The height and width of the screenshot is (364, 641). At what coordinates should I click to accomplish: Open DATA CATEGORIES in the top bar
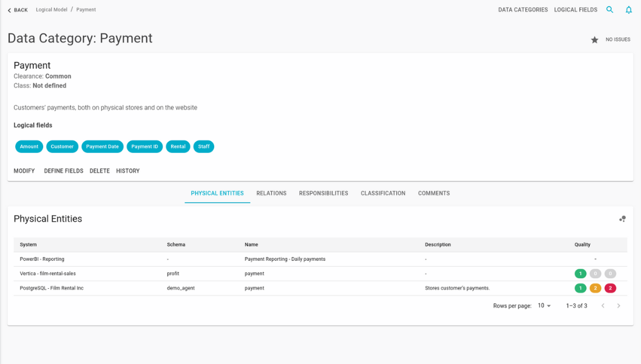(x=523, y=10)
